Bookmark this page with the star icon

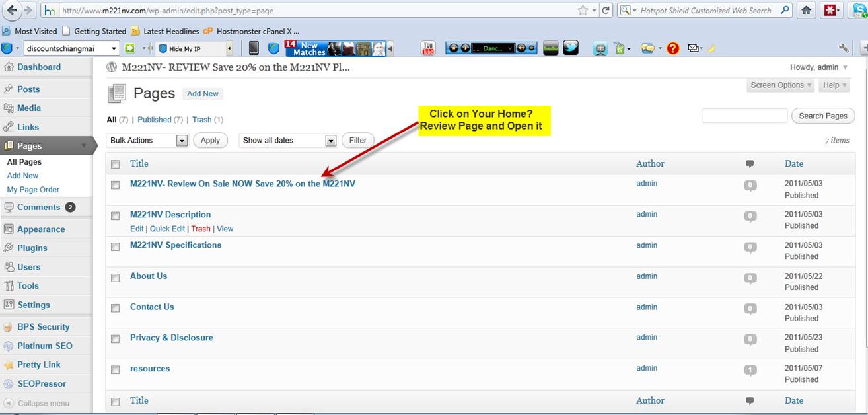point(583,11)
